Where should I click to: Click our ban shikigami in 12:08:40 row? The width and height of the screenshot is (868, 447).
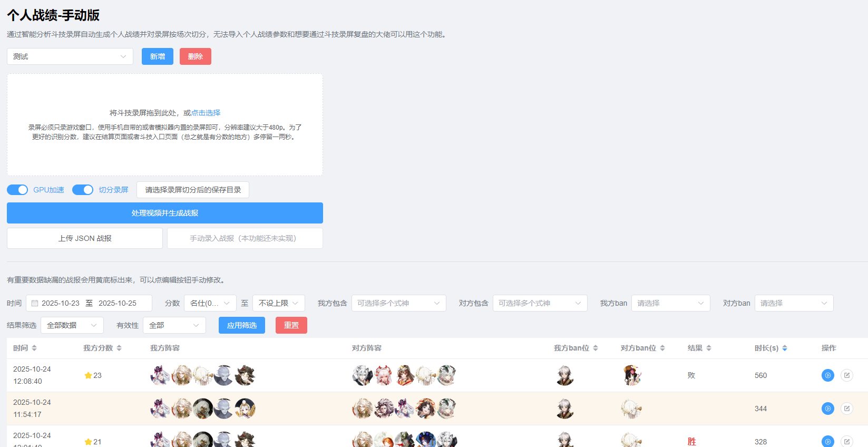[x=564, y=375]
